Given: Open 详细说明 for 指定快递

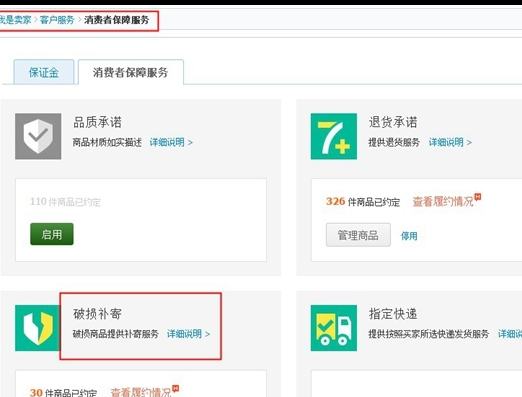Looking at the screenshot, I should coord(510,334).
